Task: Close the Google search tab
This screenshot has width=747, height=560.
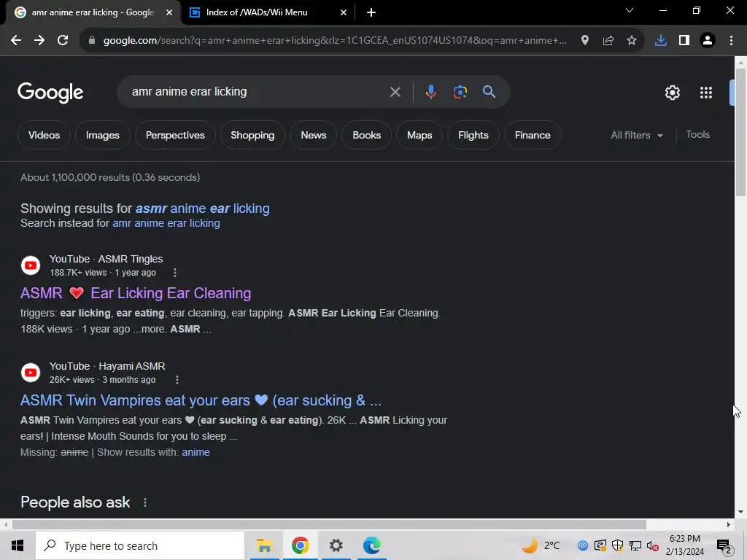Action: tap(169, 12)
